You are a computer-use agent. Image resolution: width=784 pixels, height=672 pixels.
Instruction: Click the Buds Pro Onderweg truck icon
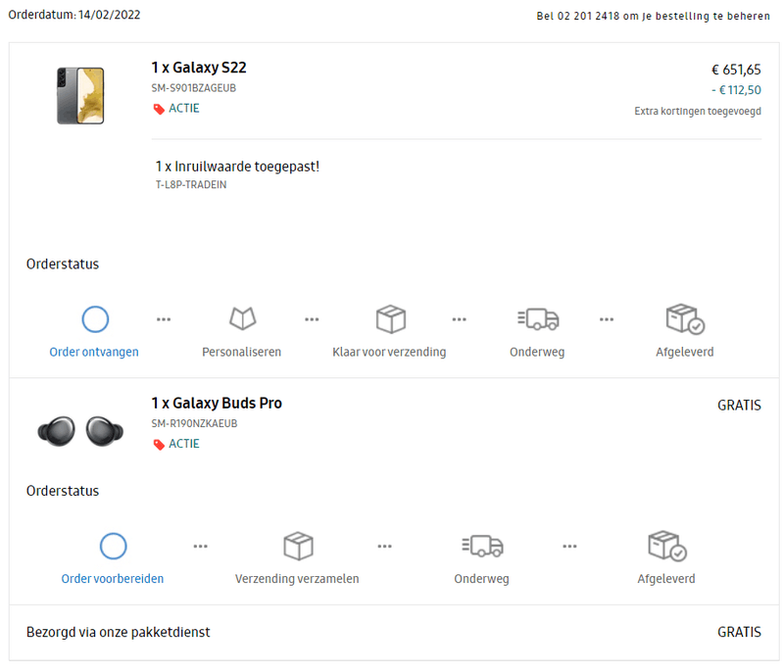(x=481, y=546)
